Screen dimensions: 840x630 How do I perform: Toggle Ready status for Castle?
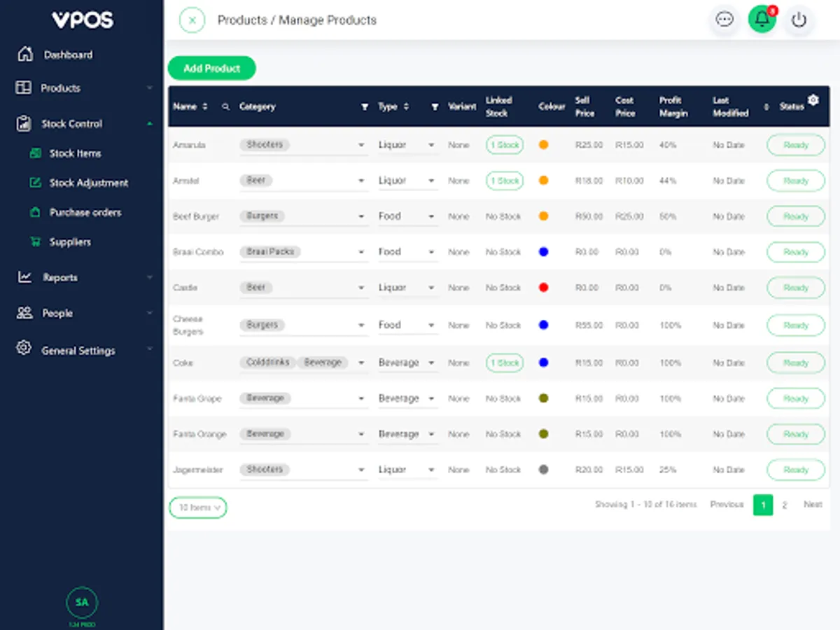[796, 288]
